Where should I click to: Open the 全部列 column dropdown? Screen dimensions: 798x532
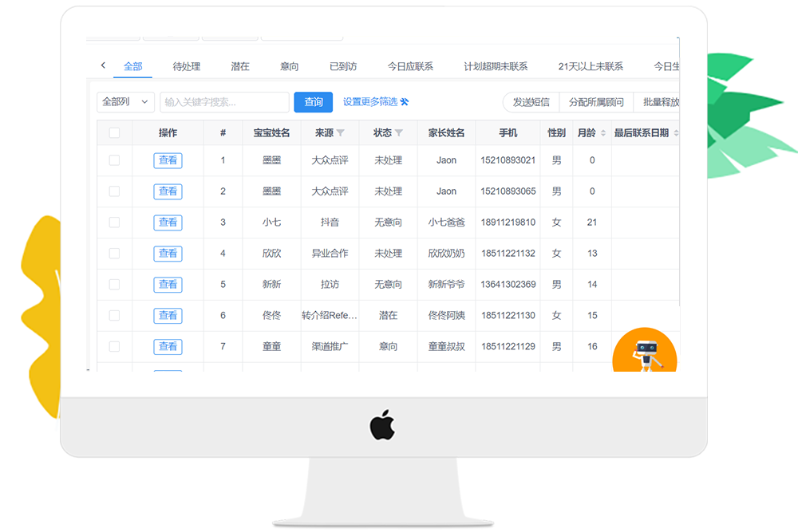tap(126, 102)
